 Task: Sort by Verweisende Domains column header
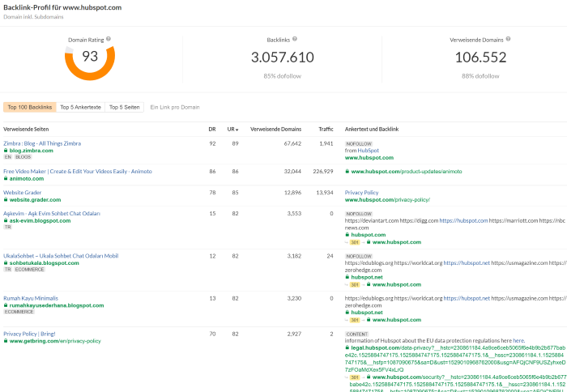click(x=275, y=129)
